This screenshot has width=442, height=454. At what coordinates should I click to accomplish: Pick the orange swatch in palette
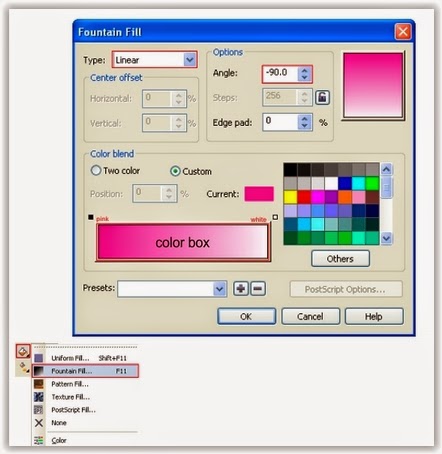pos(345,197)
